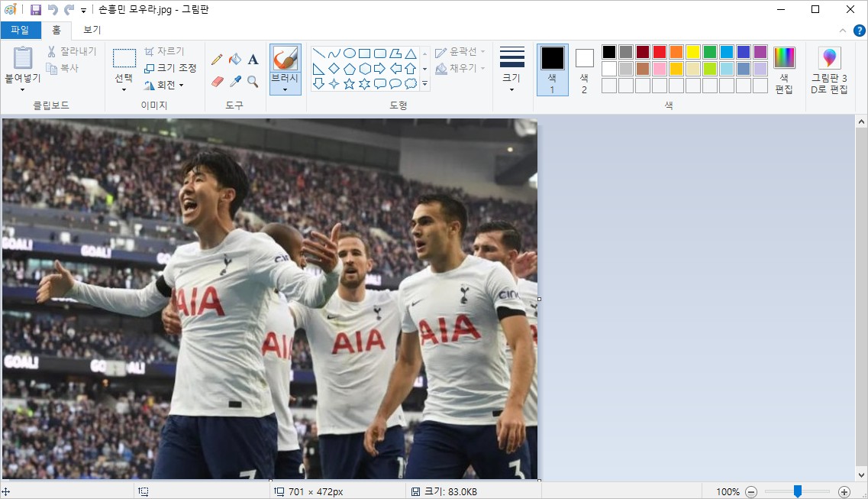Screen dimensions: 868x499
Task: Choose the Right arrow shape
Action: click(x=379, y=69)
